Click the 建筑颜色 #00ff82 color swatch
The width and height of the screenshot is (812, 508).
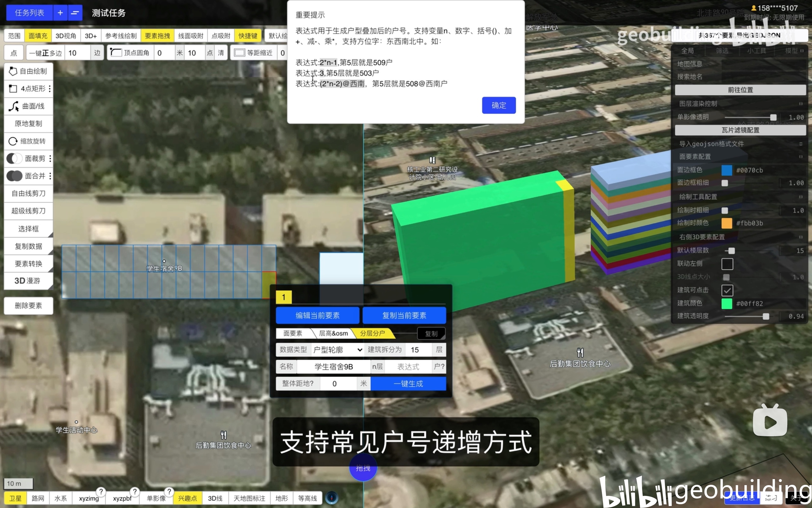(x=727, y=304)
